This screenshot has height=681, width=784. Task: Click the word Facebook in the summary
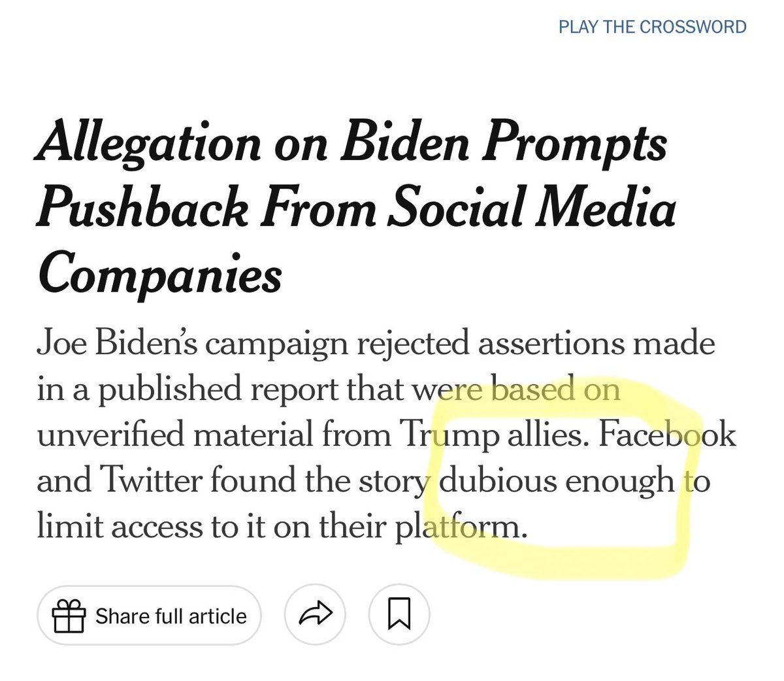pos(667,435)
